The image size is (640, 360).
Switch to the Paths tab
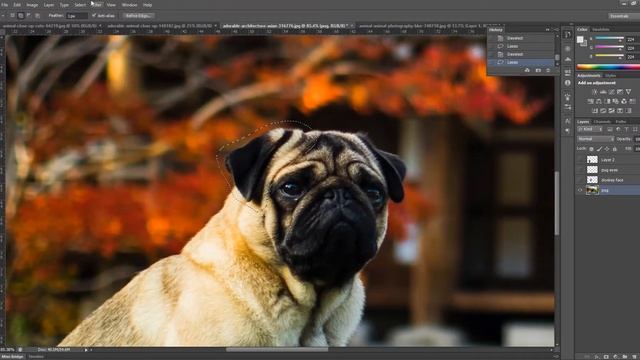621,122
